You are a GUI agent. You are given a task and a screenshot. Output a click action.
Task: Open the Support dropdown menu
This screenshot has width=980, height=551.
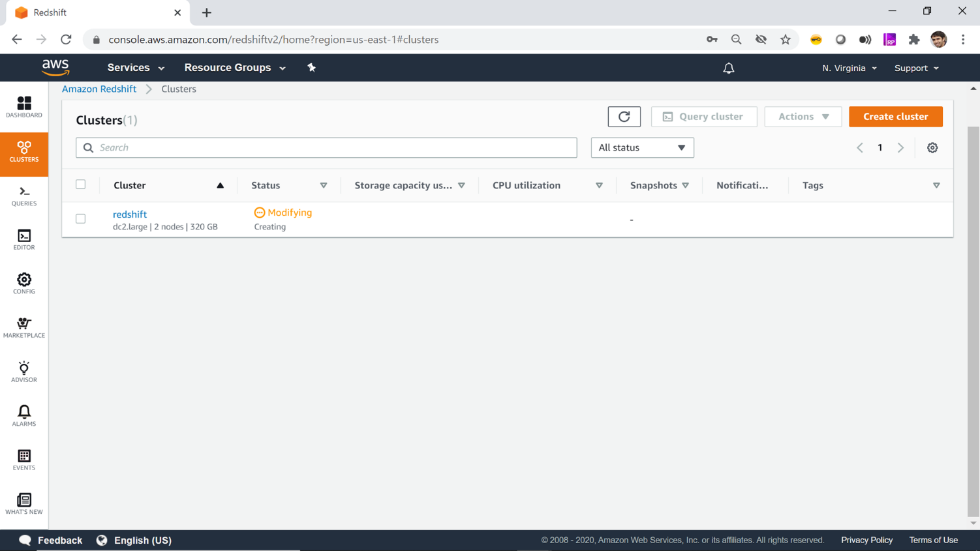click(x=917, y=68)
